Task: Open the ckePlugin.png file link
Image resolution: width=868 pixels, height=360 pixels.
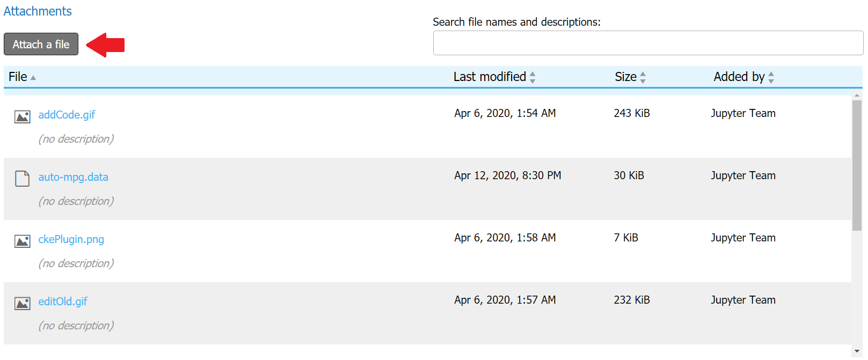Action: tap(71, 239)
